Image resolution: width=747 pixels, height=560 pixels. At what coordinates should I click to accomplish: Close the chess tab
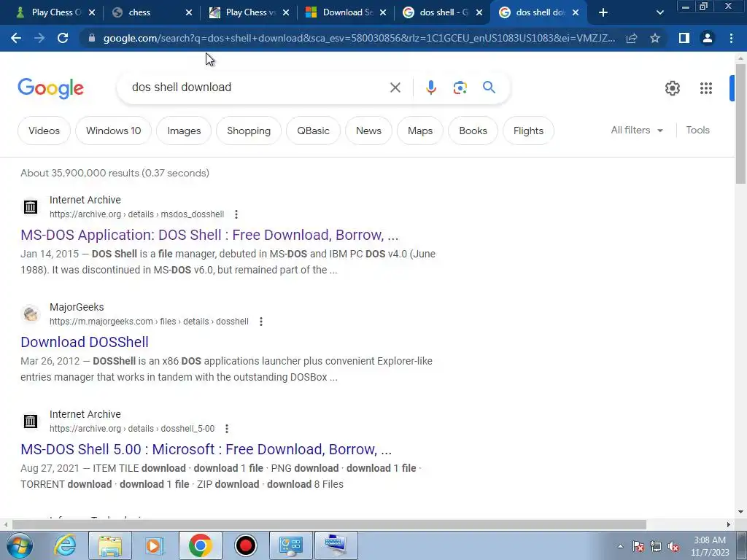189,13
